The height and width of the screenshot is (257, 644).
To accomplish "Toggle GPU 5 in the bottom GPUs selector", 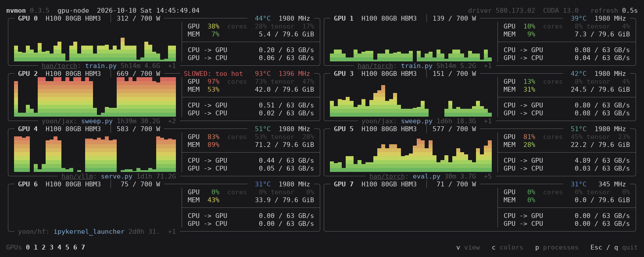I will [68, 247].
